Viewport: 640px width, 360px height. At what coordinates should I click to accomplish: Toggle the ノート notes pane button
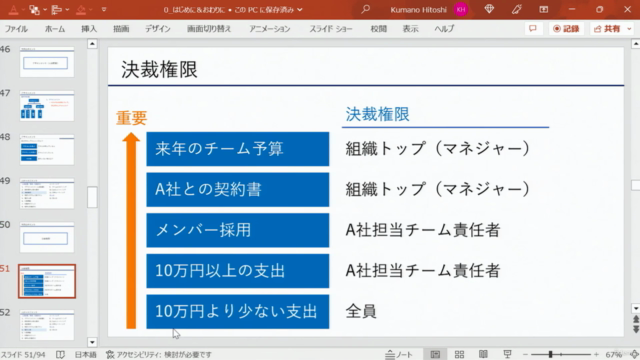[x=399, y=354]
